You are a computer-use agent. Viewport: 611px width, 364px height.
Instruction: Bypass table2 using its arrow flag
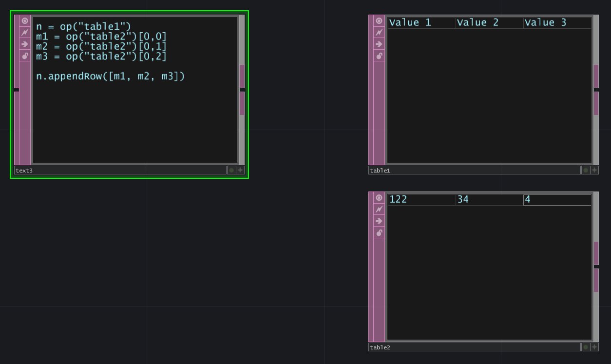click(379, 221)
